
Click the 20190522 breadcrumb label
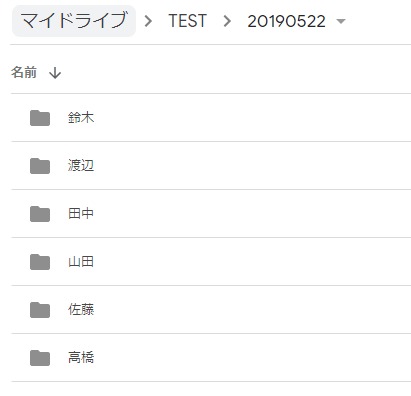286,22
